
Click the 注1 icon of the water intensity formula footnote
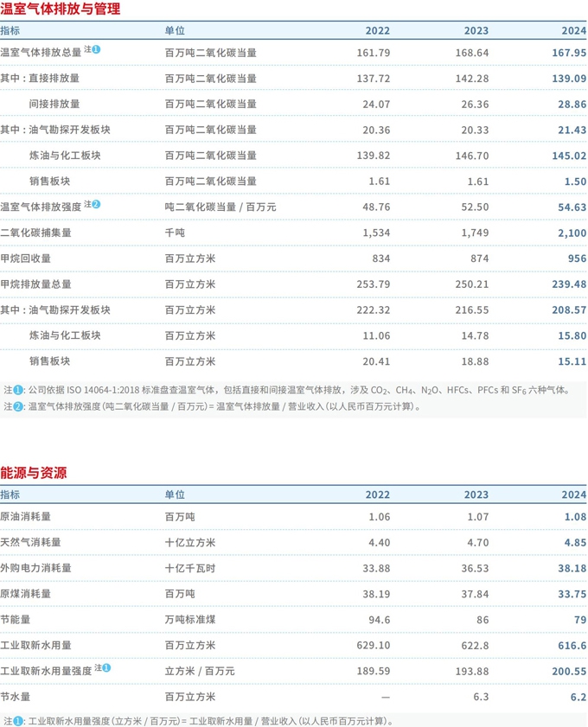[18, 720]
